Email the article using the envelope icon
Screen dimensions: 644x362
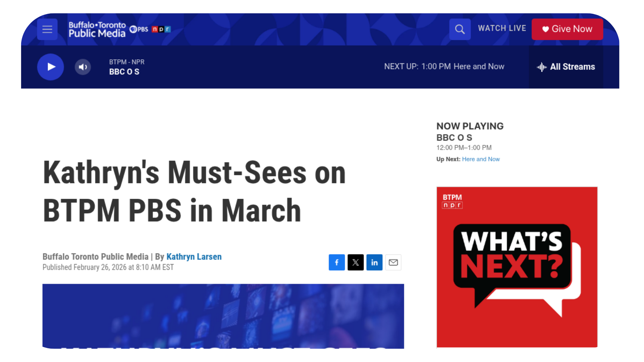coord(393,262)
